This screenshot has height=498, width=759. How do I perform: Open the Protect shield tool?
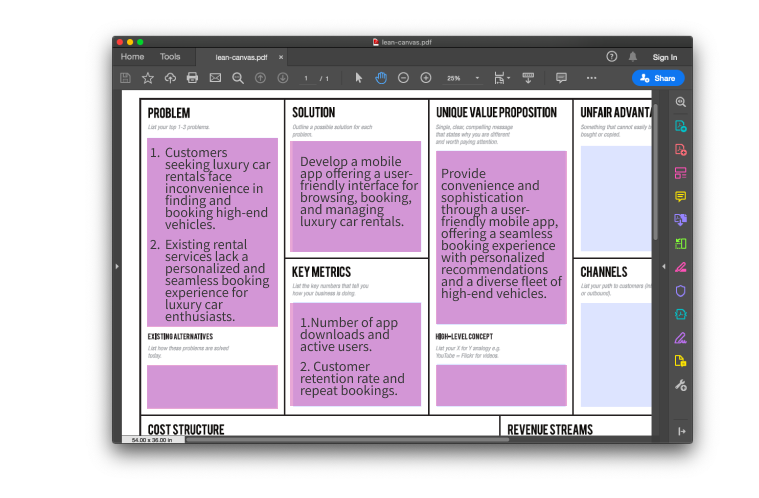(681, 291)
